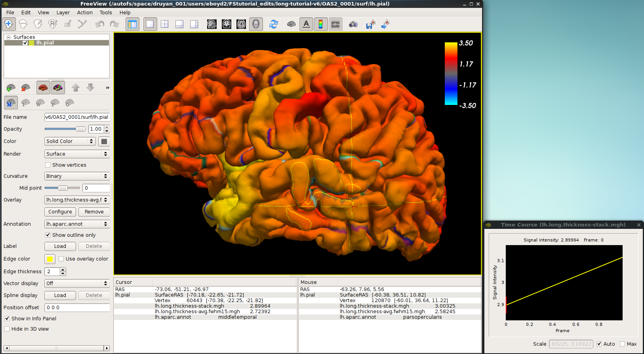Enable Use overlay color checkbox

tap(61, 259)
